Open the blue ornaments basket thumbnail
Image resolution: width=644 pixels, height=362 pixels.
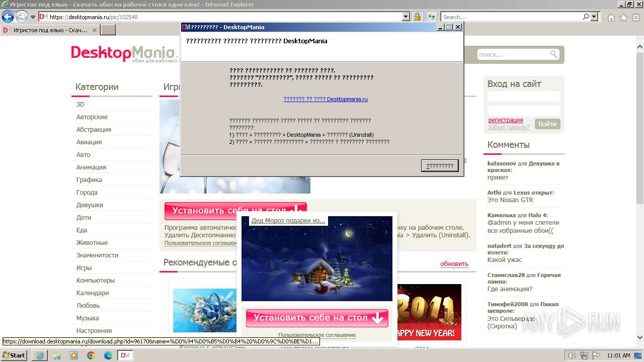[x=205, y=310]
